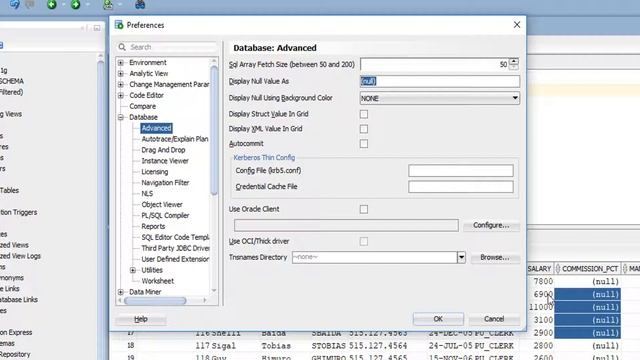Click the Display Null Value As field
The width and height of the screenshot is (640, 360).
pos(440,81)
